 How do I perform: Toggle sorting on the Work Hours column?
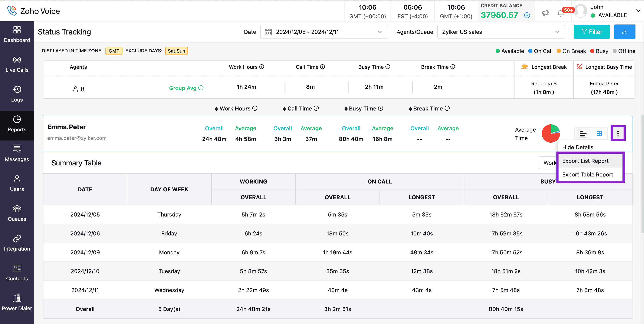(217, 109)
